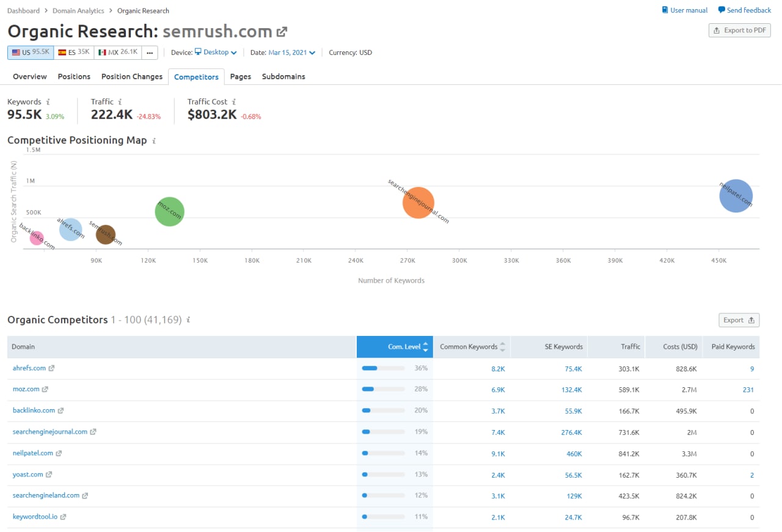
Task: Open semrush.com external link icon in title
Action: [x=282, y=32]
